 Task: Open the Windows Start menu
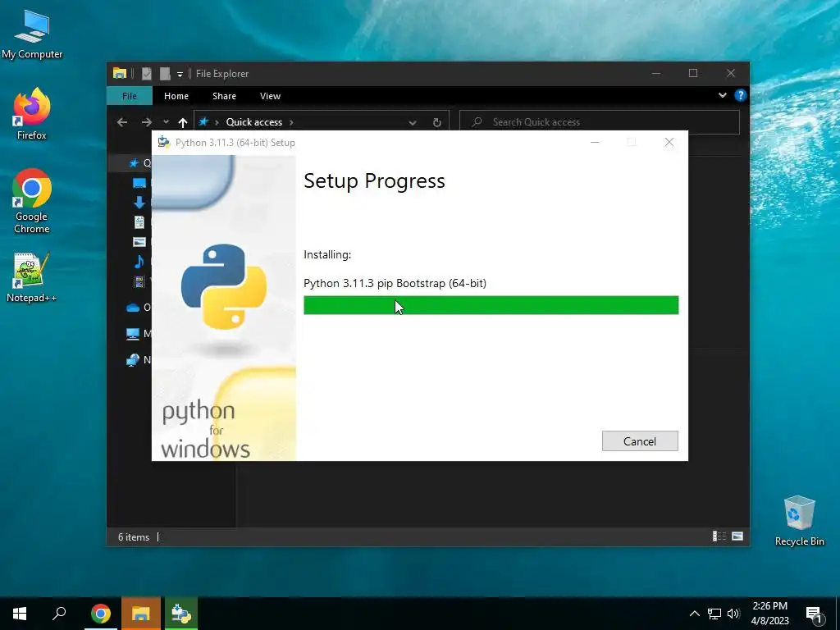point(20,614)
